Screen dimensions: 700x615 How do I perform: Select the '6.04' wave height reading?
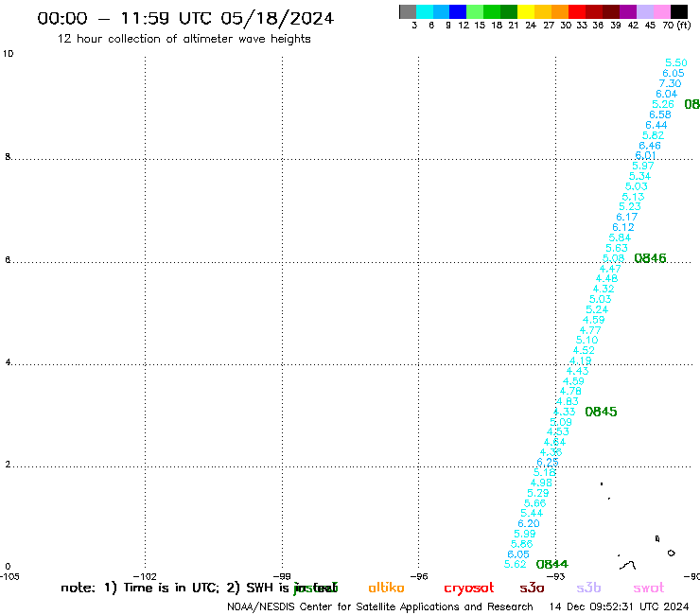pyautogui.click(x=667, y=94)
